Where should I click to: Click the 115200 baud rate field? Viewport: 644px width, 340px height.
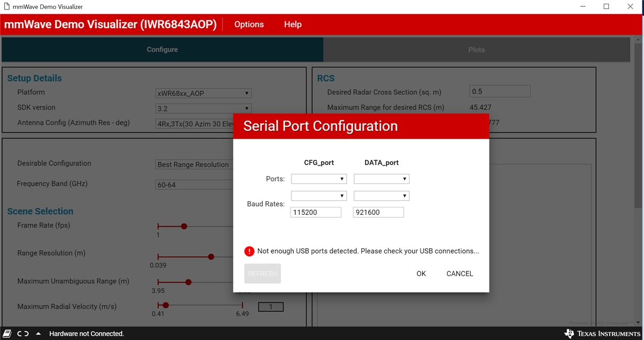(x=316, y=212)
